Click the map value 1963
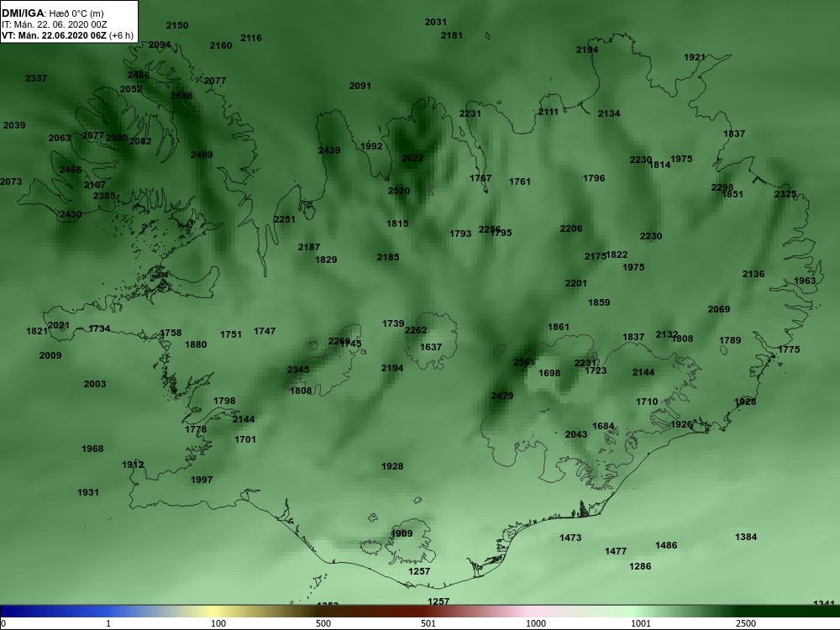This screenshot has height=630, width=840. 805,281
